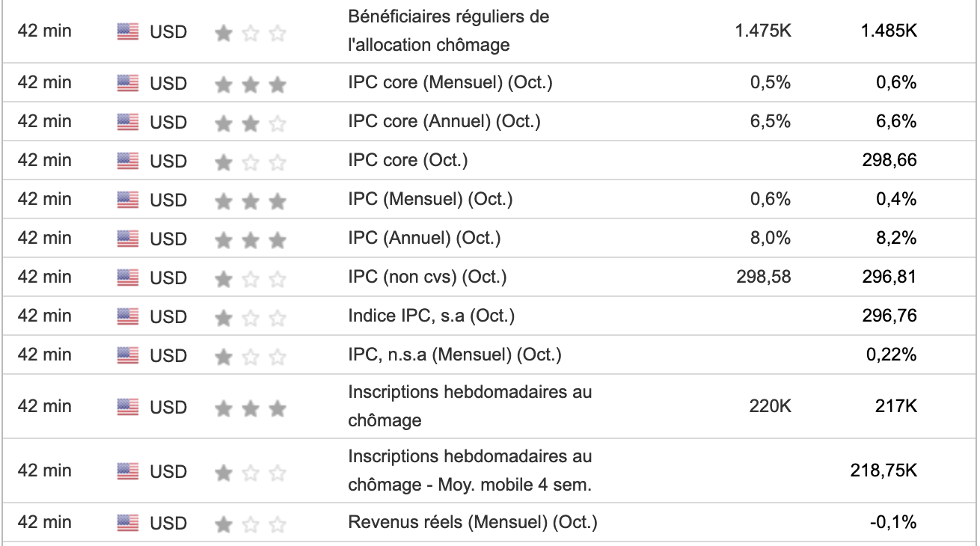Image resolution: width=980 pixels, height=546 pixels.
Task: Open Revenus réels (Mensuel) (Oct.) link
Action: point(473,522)
